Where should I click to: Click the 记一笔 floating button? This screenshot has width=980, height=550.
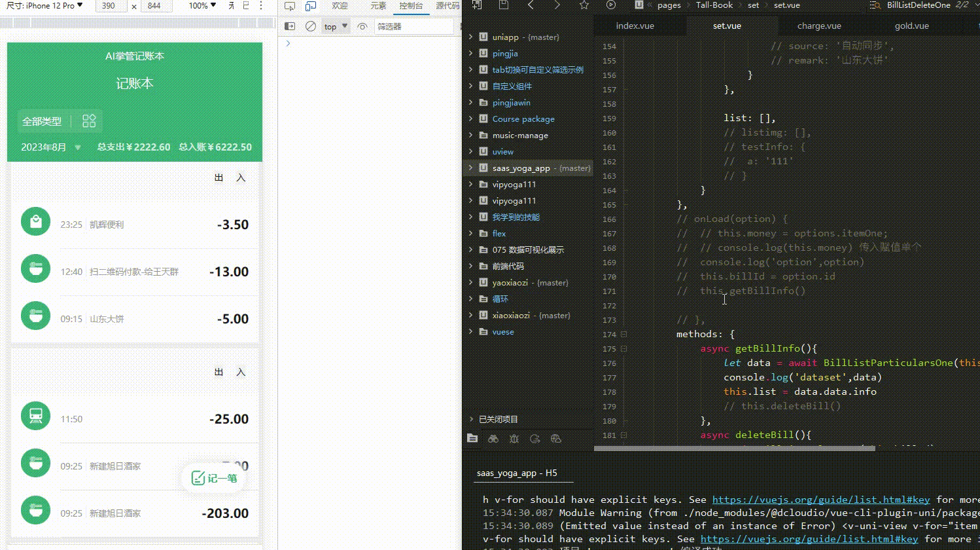[x=214, y=478]
